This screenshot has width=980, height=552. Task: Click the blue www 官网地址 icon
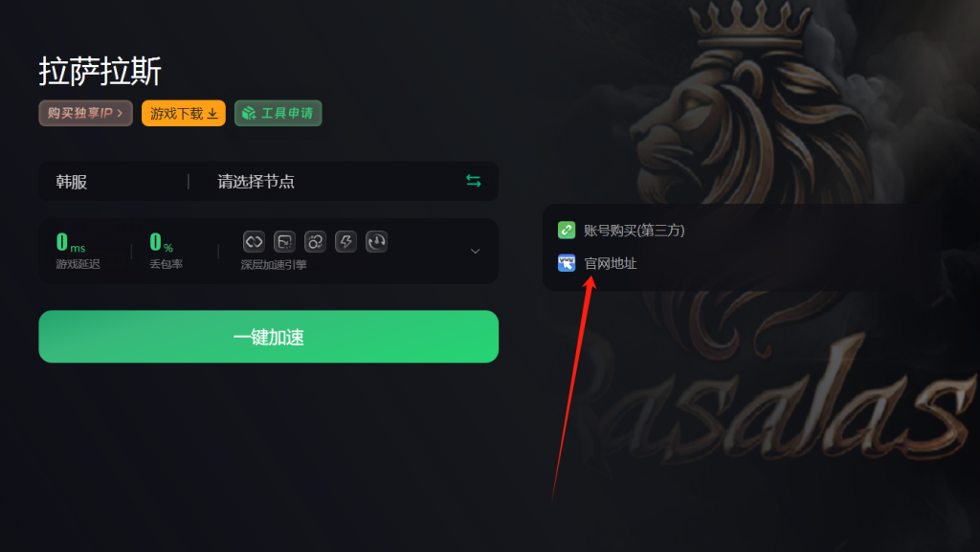pyautogui.click(x=567, y=263)
